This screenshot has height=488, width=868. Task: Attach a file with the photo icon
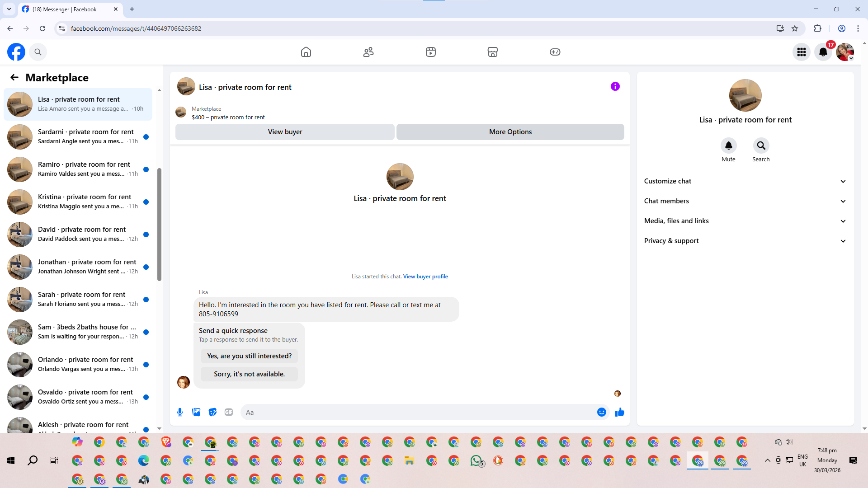click(x=196, y=412)
